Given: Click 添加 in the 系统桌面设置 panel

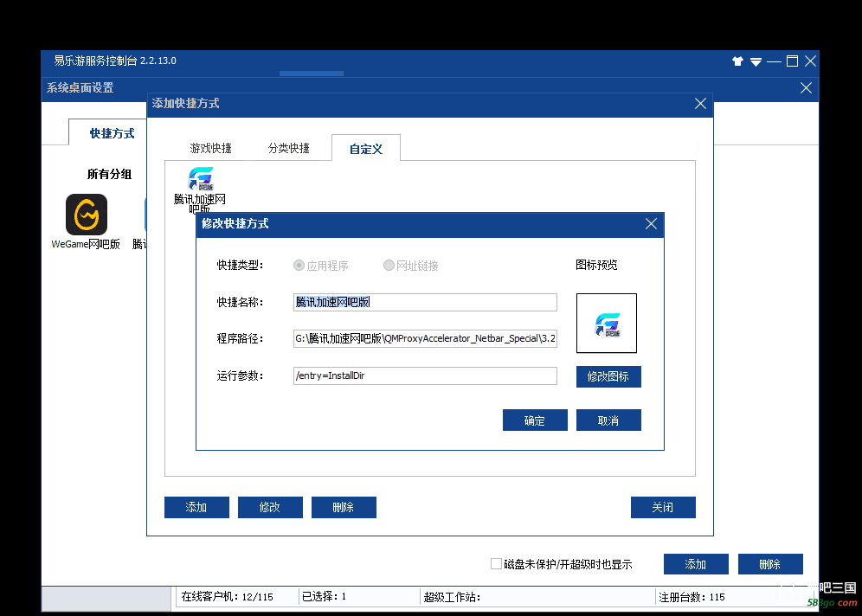Looking at the screenshot, I should (x=696, y=564).
